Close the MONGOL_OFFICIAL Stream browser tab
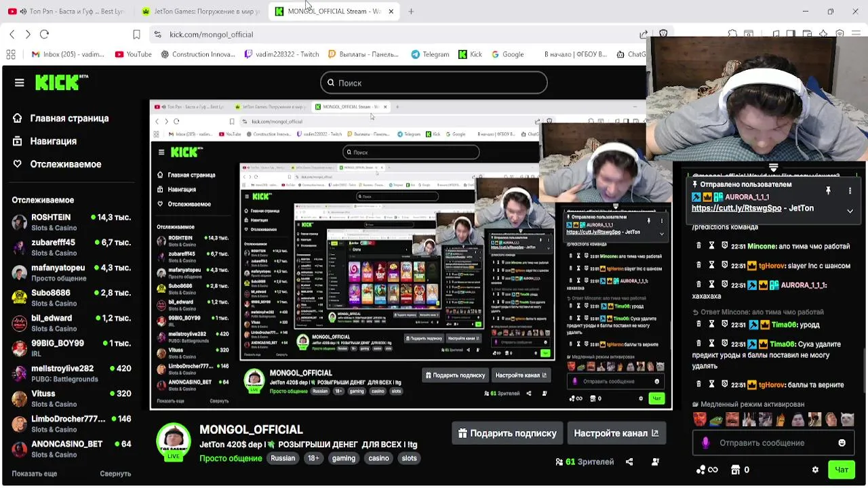The image size is (868, 488). coord(391,12)
